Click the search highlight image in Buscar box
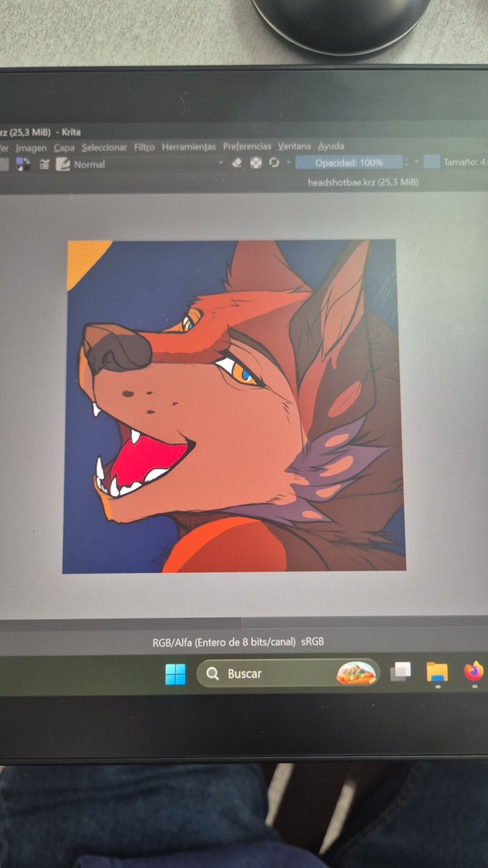The width and height of the screenshot is (488, 868). (x=356, y=673)
